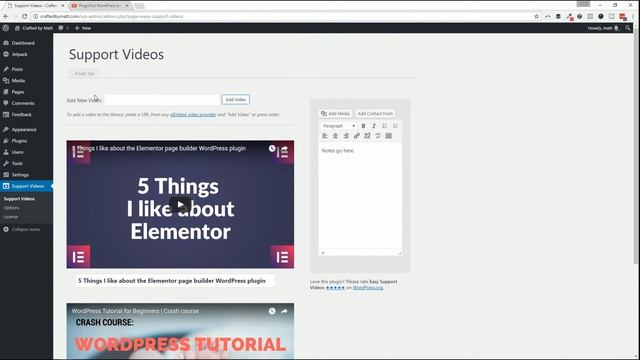This screenshot has height=360, width=640.
Task: Click the browser back arrow
Action: [x=6, y=16]
